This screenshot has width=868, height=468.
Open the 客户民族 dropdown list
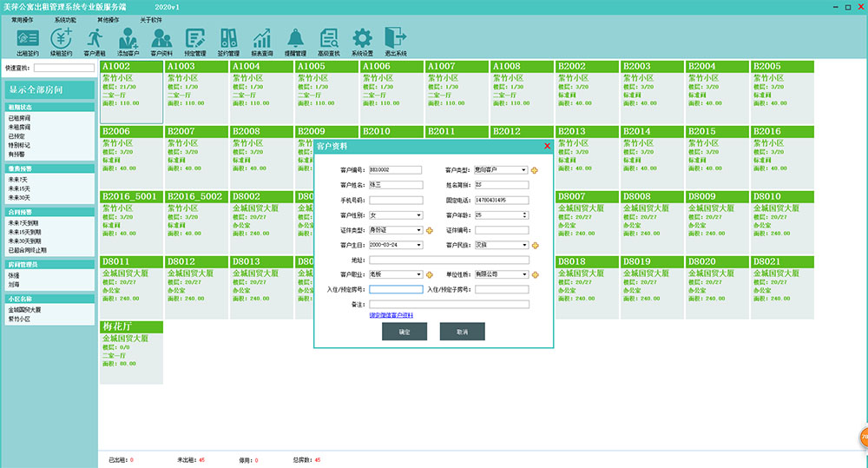click(x=524, y=245)
